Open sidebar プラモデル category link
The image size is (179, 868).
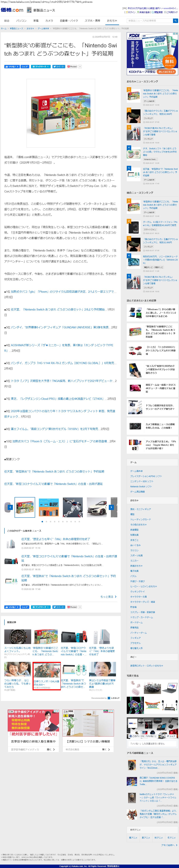pyautogui.click(x=135, y=643)
